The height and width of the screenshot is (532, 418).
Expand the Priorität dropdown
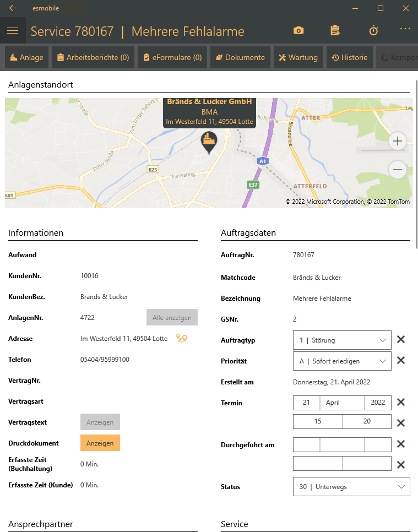[x=342, y=361]
